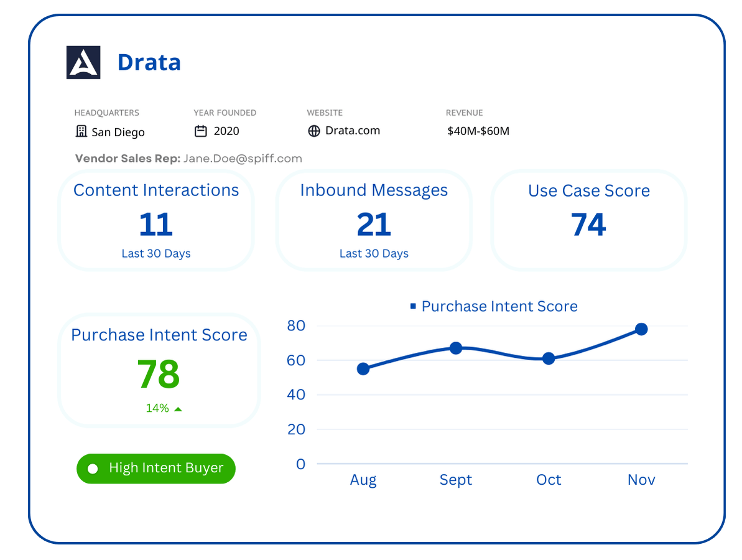Click the Sept axis label
This screenshot has width=742, height=560.
[456, 480]
